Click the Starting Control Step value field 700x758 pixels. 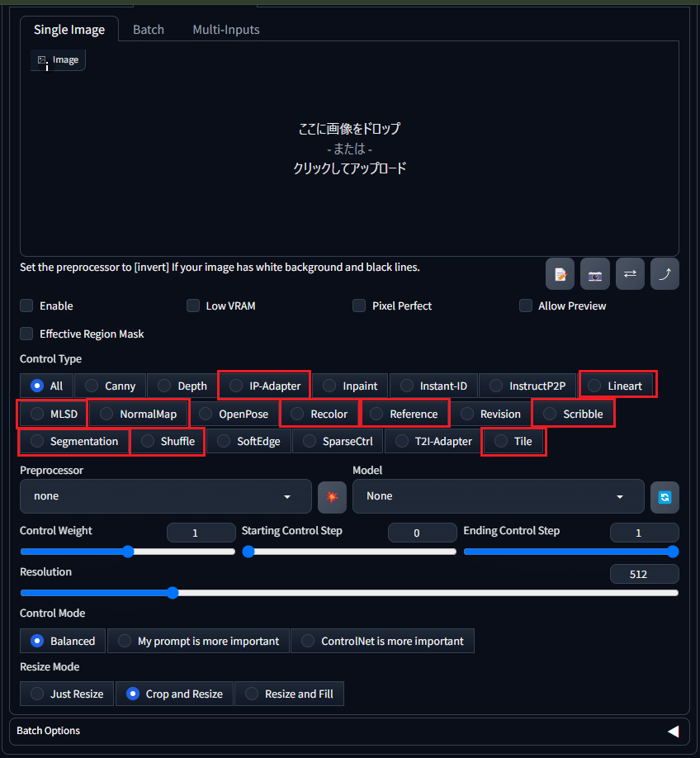pos(423,533)
